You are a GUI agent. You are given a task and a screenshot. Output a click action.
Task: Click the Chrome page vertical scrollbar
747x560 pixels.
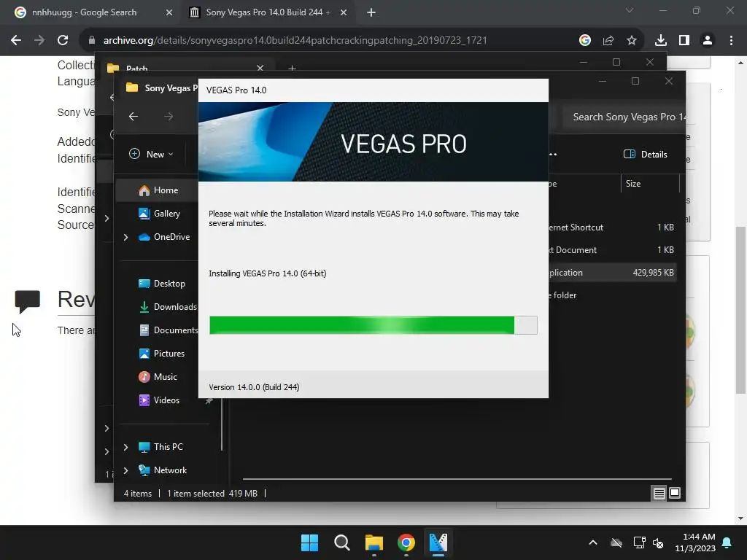tap(740, 310)
